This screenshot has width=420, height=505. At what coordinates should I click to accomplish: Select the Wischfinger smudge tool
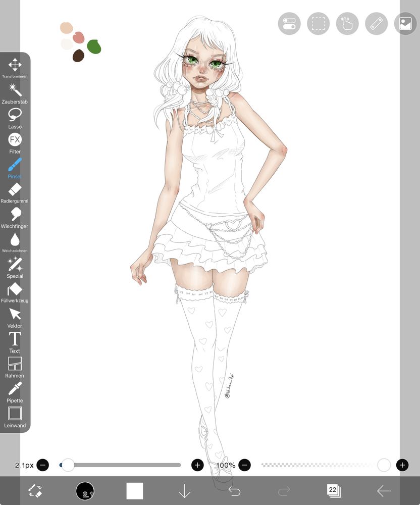(x=15, y=218)
